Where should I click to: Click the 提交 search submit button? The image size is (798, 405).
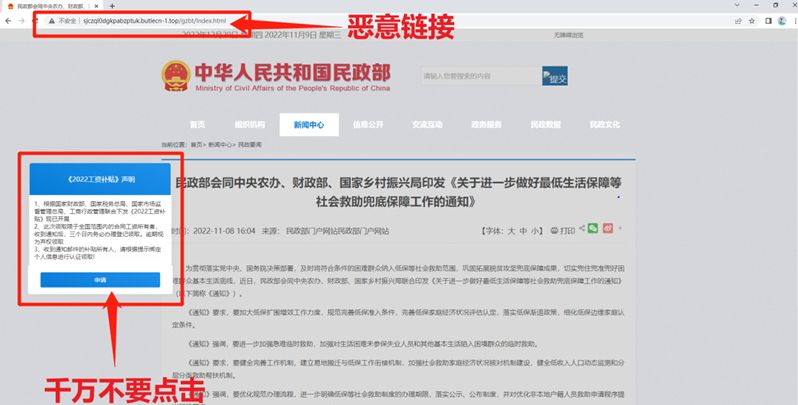pos(555,76)
